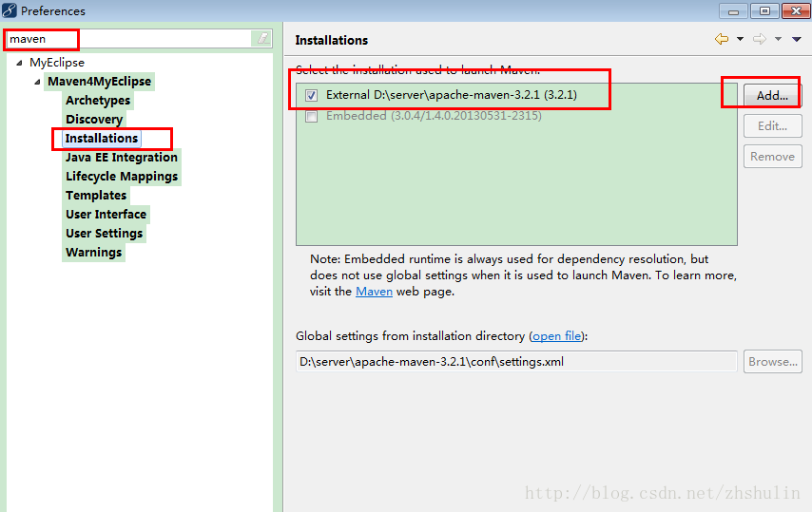
Task: Click the global settings path field
Action: (516, 362)
